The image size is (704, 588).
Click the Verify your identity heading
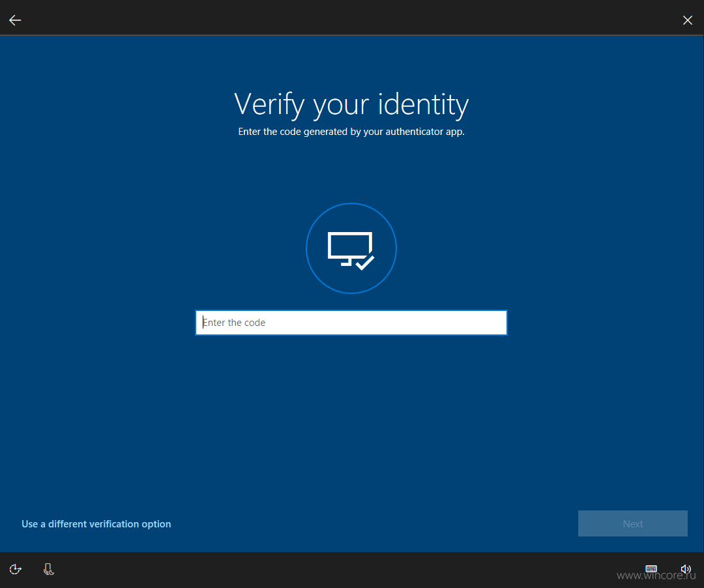point(351,104)
